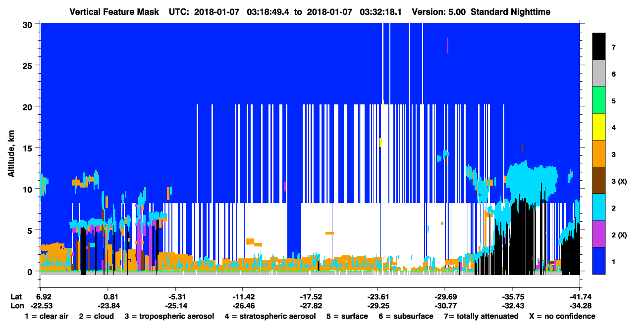The width and height of the screenshot is (644, 330).
Task: Click the gray color bar segment labeled 6
Action: (x=599, y=73)
